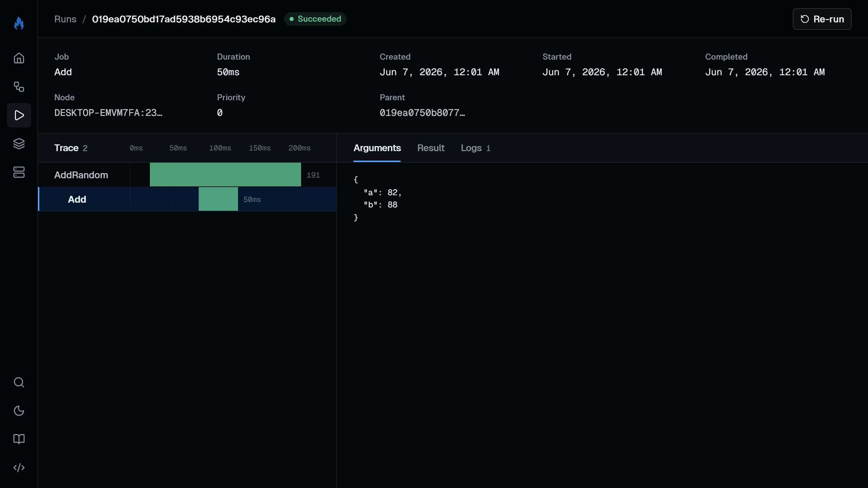Open the Parent run 019ea0750b8077… link

click(x=422, y=113)
